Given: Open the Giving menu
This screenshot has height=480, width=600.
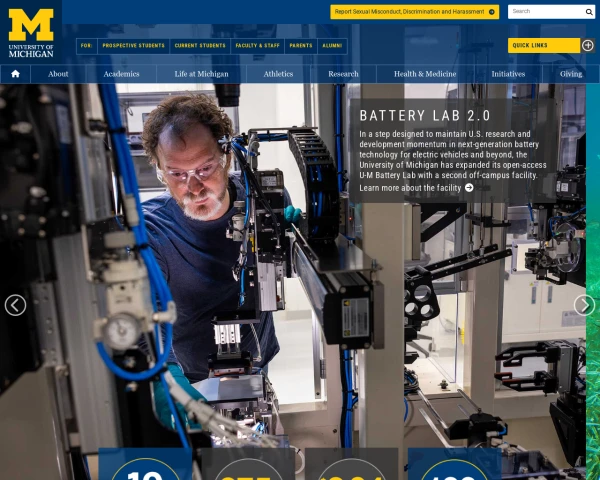Looking at the screenshot, I should pyautogui.click(x=571, y=74).
